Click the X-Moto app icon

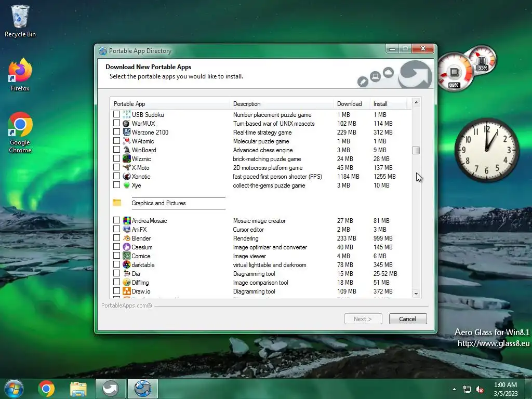click(x=127, y=167)
